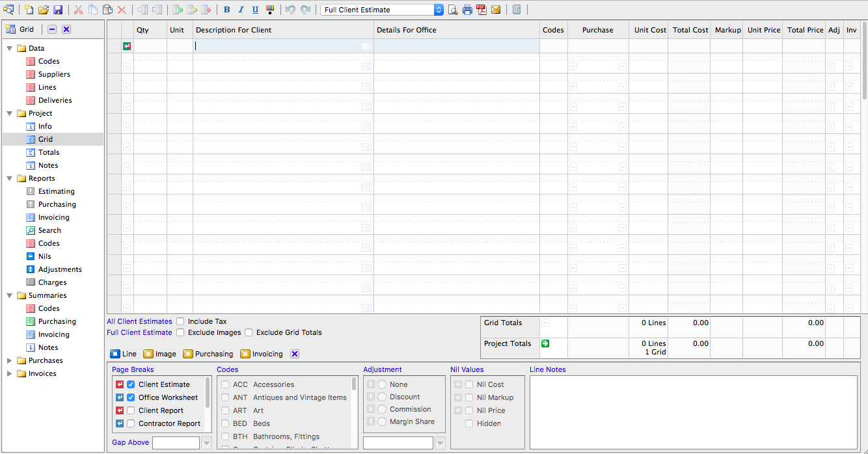Click the All Client Estimates link

[139, 321]
